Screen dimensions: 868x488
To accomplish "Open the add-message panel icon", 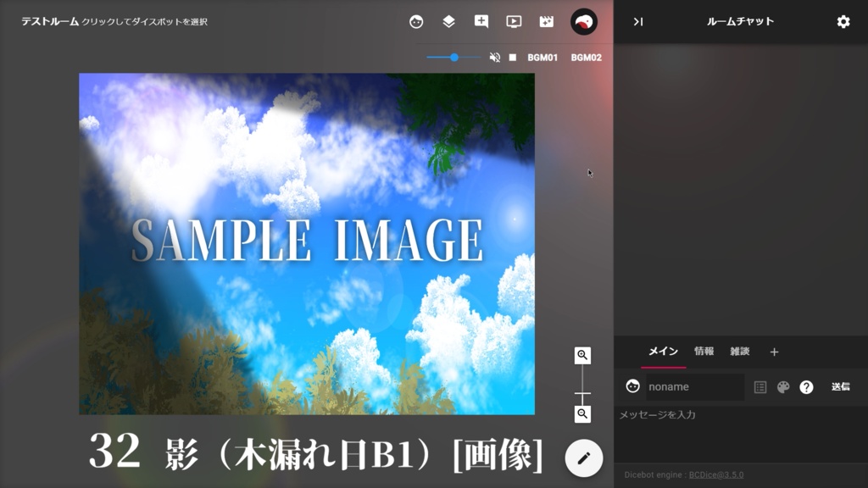I will pyautogui.click(x=481, y=22).
